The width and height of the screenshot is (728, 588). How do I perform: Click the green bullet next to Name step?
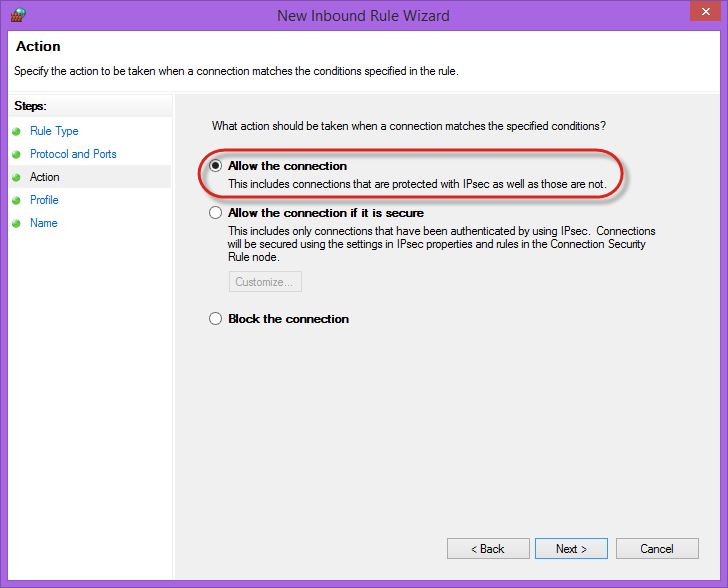click(x=16, y=223)
